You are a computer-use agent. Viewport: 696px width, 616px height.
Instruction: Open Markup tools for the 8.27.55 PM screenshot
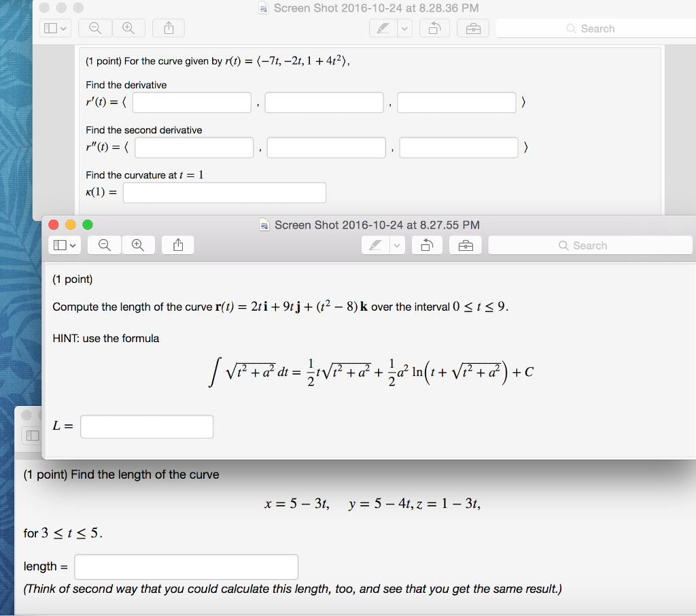[x=465, y=245]
